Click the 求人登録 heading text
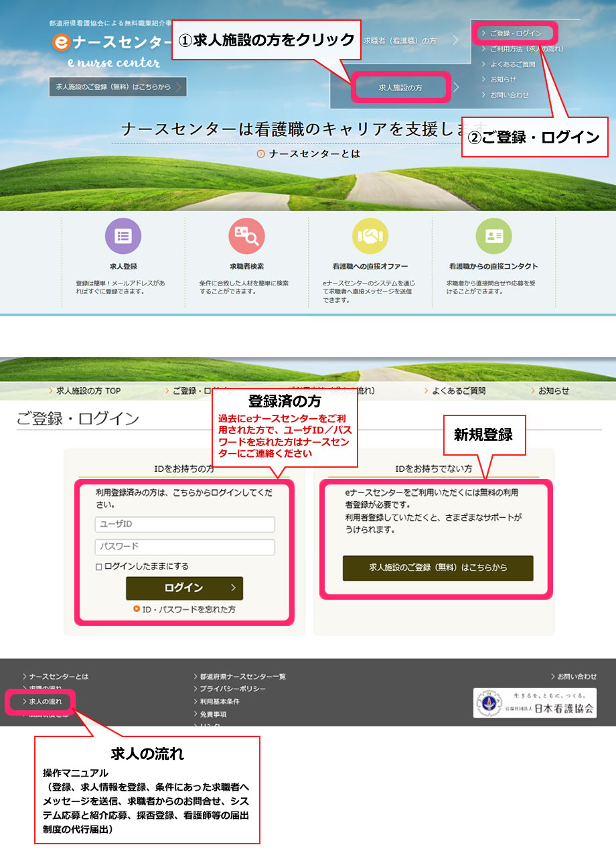The height and width of the screenshot is (853, 616). click(123, 266)
